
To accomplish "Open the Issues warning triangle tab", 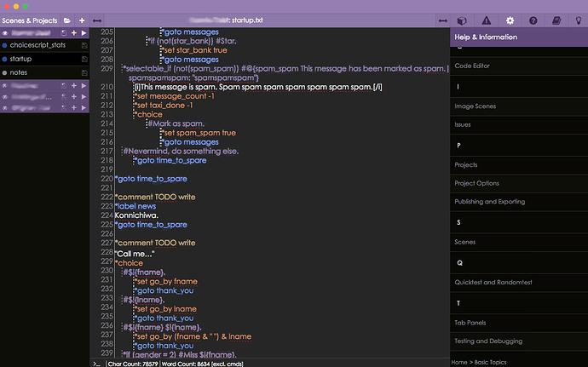I will pyautogui.click(x=487, y=20).
